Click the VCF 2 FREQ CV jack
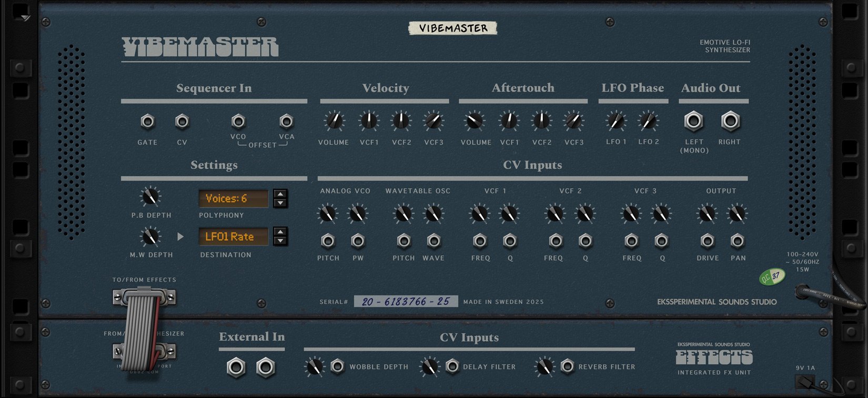This screenshot has height=398, width=868. [x=556, y=241]
